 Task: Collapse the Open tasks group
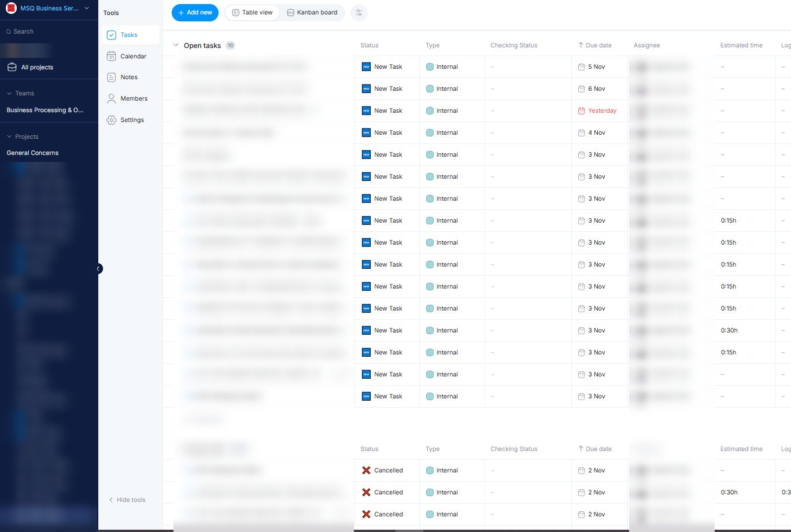tap(176, 45)
